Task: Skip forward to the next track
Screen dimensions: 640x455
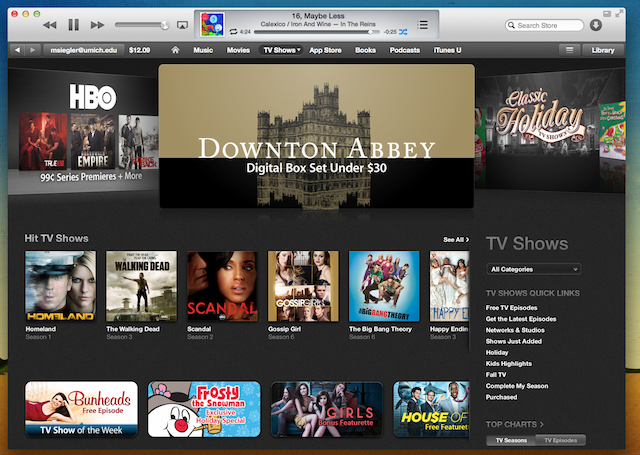Action: click(x=97, y=25)
